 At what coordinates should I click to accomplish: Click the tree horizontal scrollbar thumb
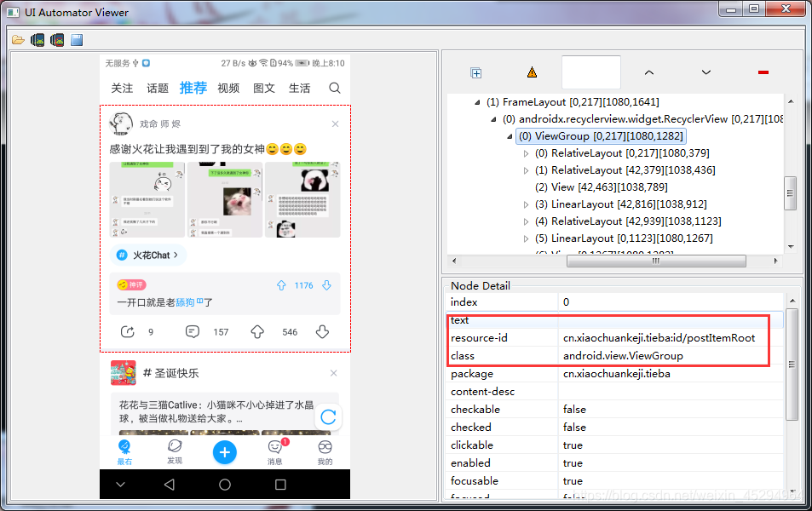click(656, 261)
